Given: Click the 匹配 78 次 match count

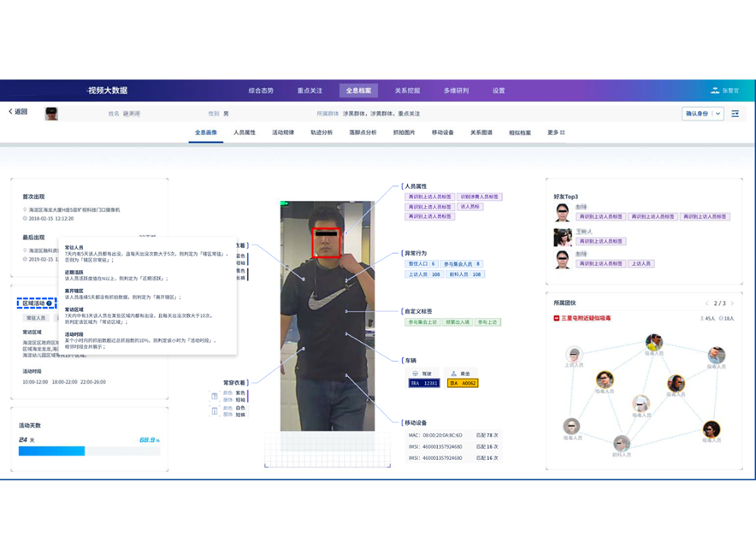Looking at the screenshot, I should [487, 435].
